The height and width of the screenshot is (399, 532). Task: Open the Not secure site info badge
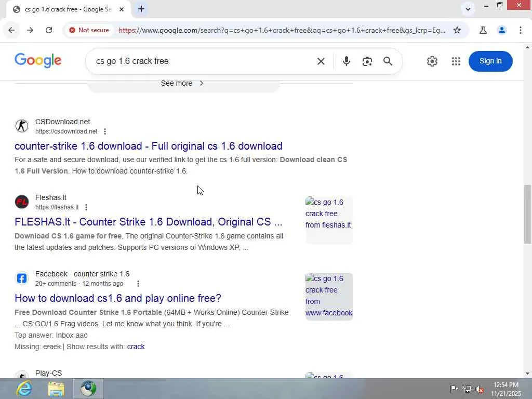[89, 30]
